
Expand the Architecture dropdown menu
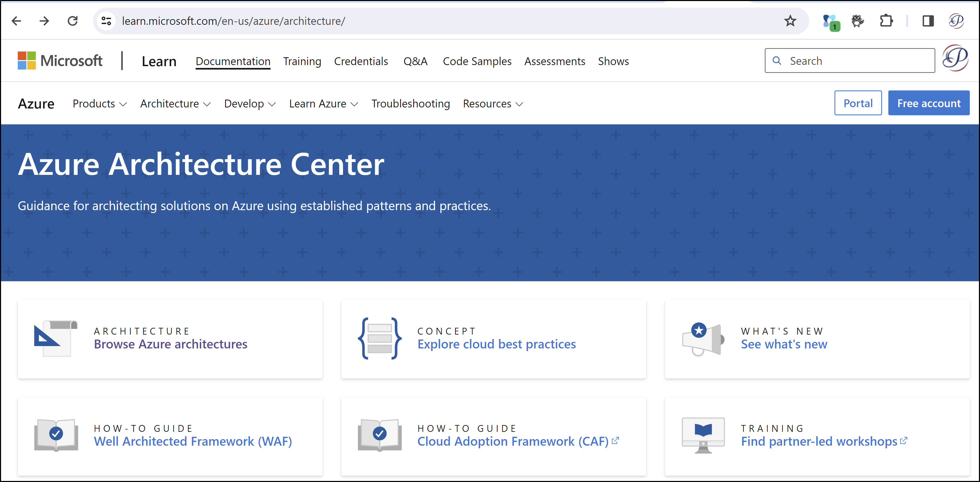(175, 104)
